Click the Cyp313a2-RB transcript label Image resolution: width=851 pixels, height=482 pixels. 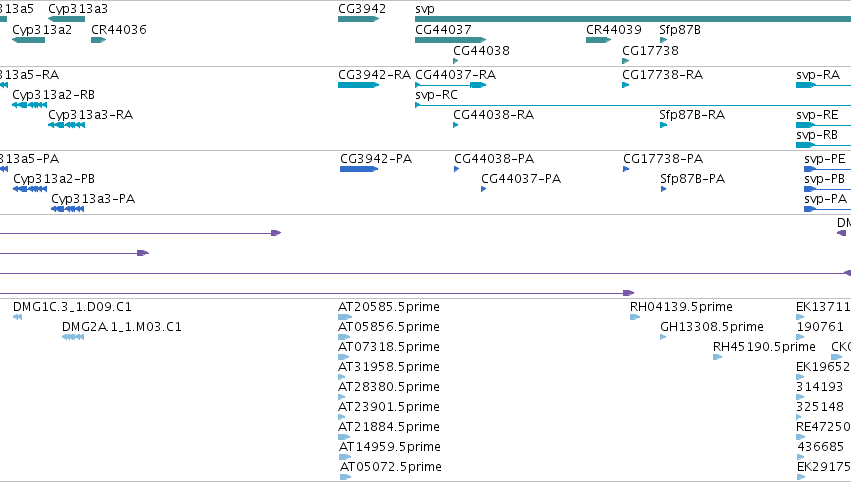(54, 95)
